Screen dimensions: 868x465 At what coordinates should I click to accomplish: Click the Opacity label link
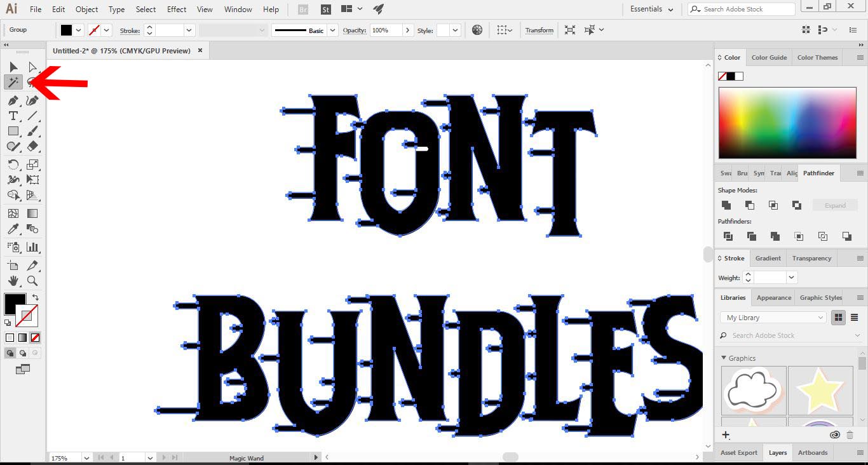355,30
